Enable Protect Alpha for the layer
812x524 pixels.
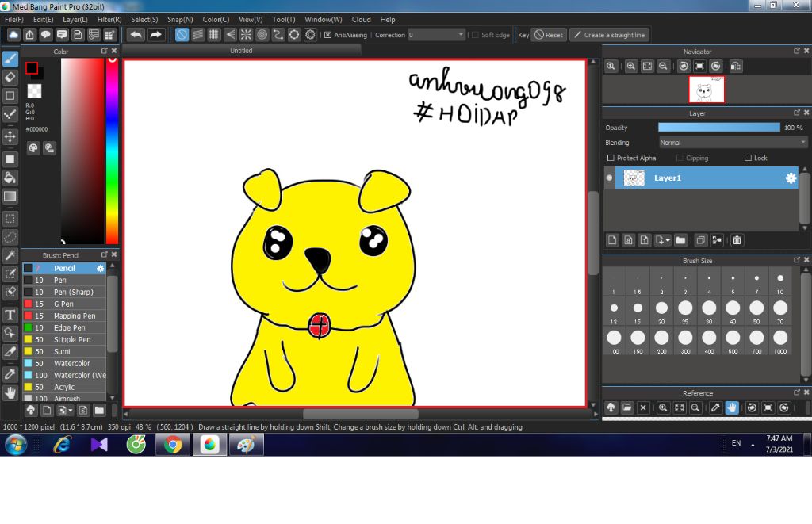click(611, 158)
